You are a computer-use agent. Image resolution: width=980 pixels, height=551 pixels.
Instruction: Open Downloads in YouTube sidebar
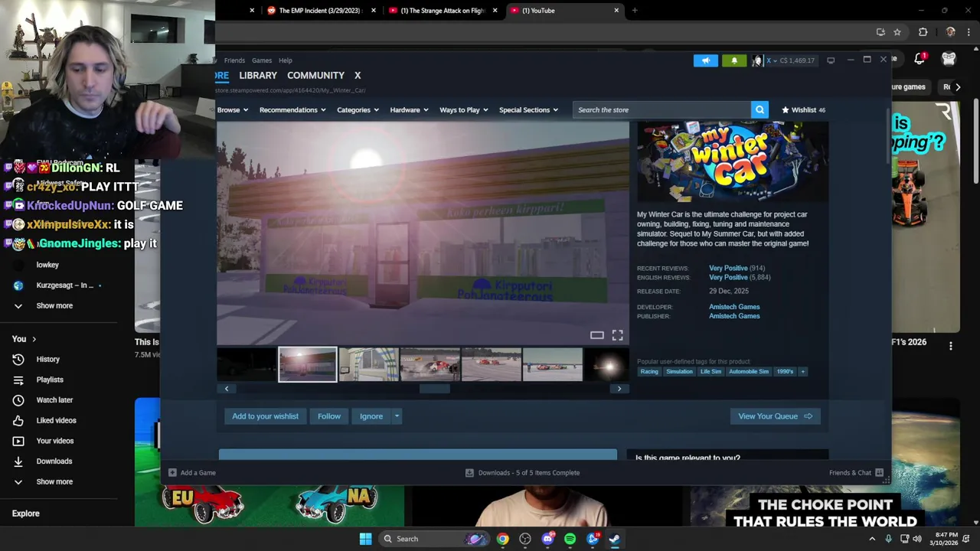(x=54, y=461)
